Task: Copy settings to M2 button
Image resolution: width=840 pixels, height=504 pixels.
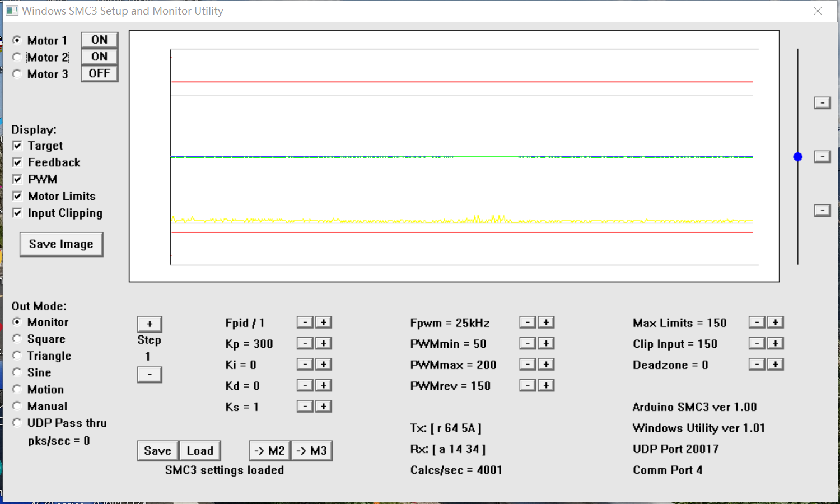Action: (x=270, y=451)
